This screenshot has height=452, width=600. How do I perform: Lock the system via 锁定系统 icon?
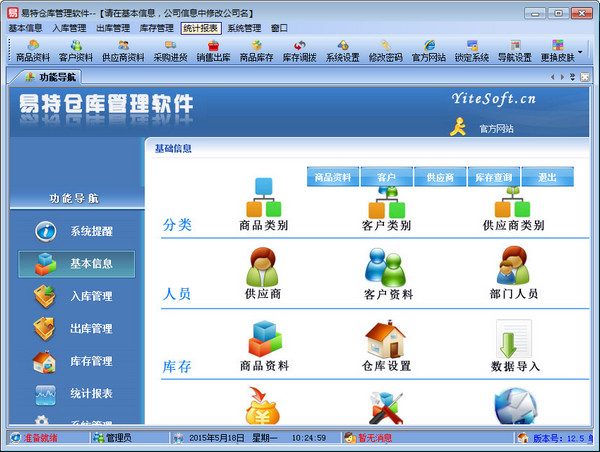(472, 51)
